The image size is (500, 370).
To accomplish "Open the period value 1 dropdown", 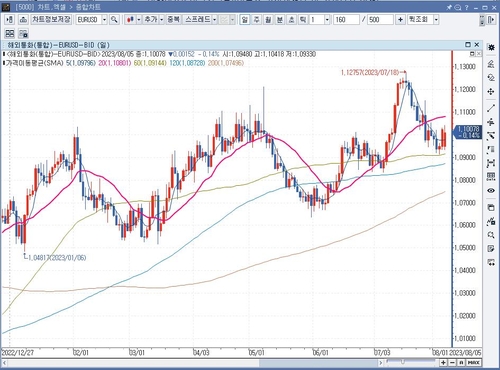I will tap(327, 20).
